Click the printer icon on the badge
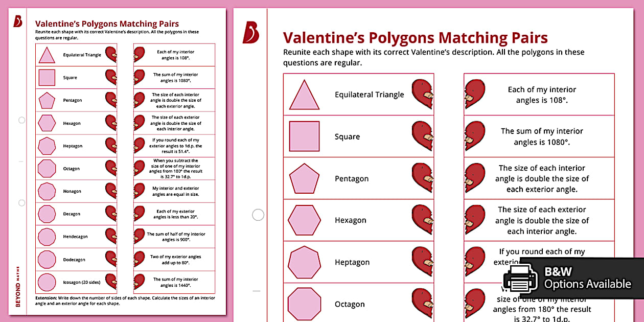644x322 pixels. coord(520,279)
